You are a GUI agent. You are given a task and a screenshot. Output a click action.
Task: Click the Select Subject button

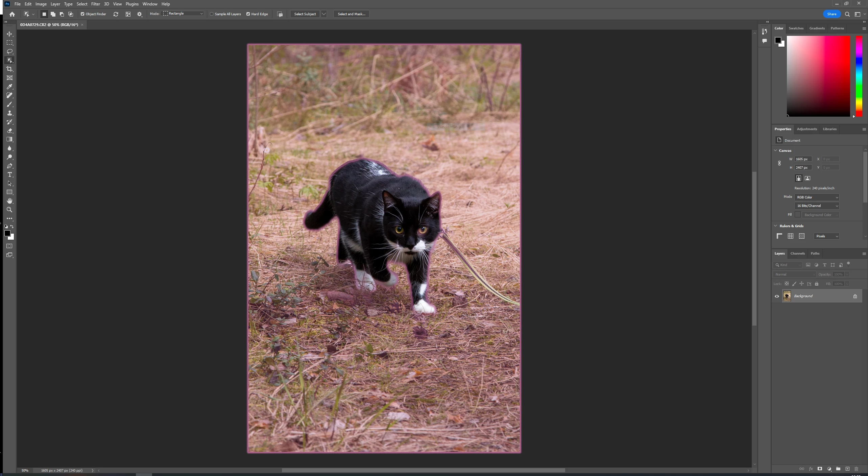click(305, 14)
